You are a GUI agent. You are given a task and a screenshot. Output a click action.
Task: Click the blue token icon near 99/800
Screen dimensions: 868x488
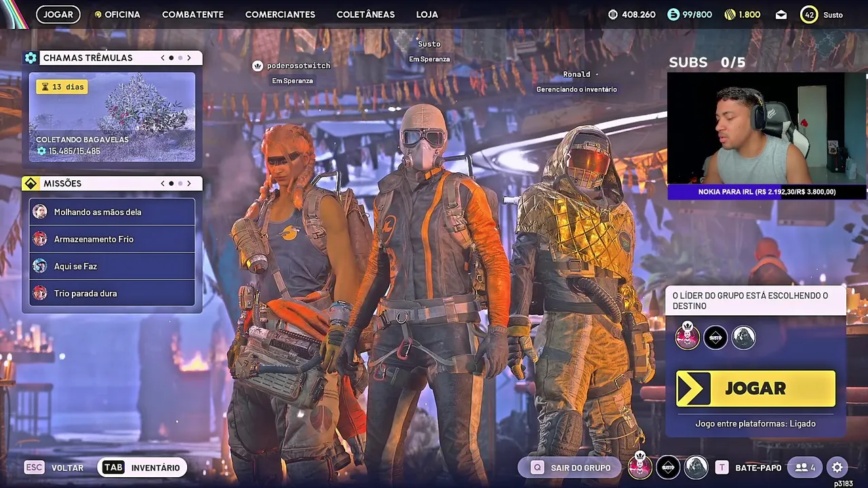[673, 14]
